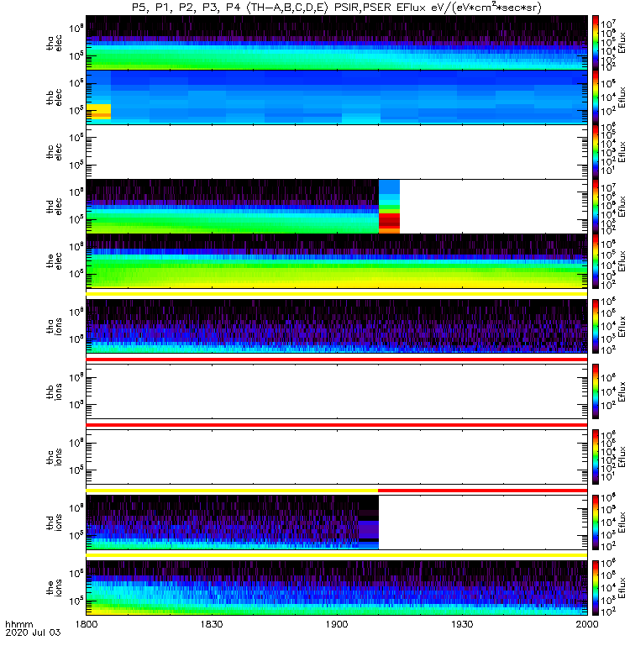Viewport: 630px width, 672px height.
Task: Click the yellow segment of bar below thc ions
Action: pyautogui.click(x=232, y=490)
